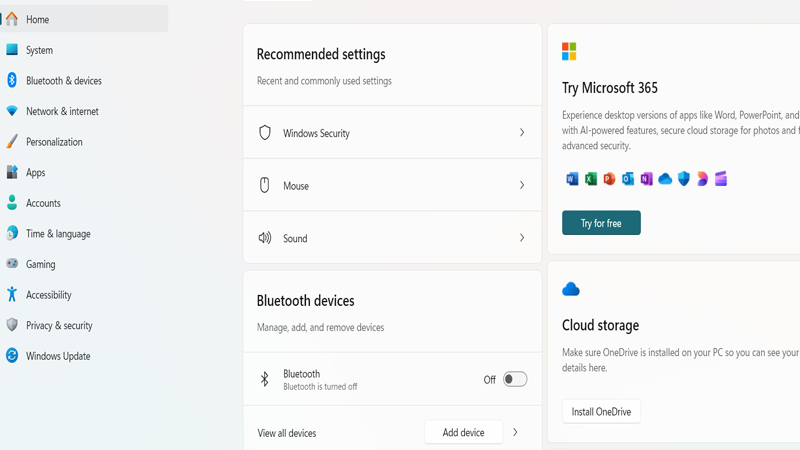Select Home in the sidebar
The width and height of the screenshot is (800, 450).
tap(37, 19)
